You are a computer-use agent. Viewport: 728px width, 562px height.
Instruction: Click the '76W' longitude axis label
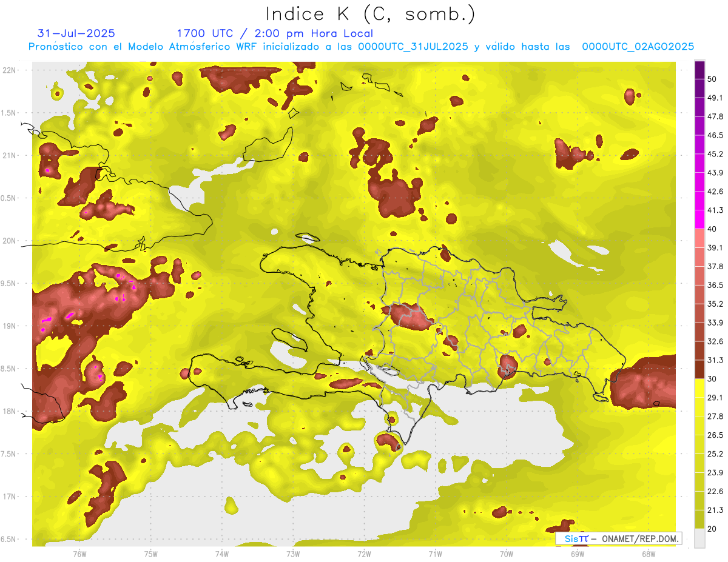click(79, 554)
